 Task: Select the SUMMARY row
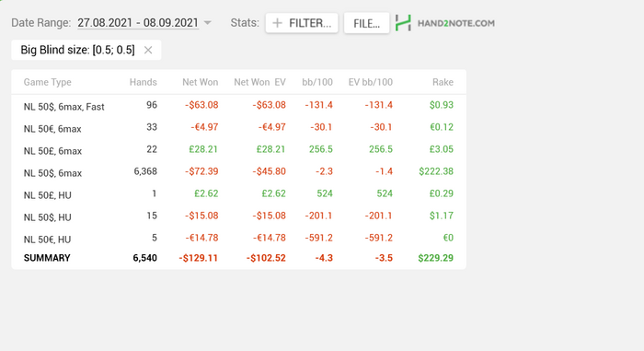pos(238,258)
